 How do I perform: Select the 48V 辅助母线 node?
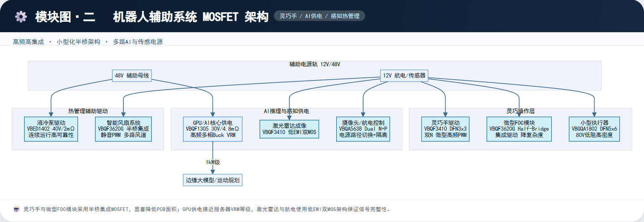[132, 76]
